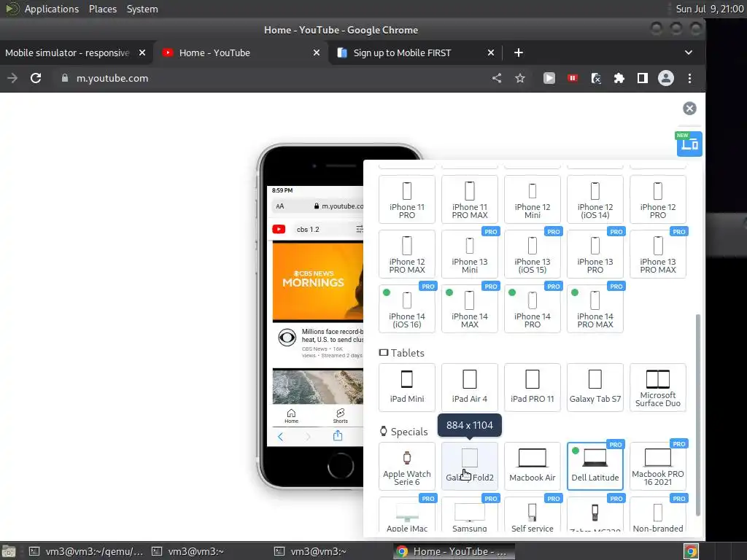This screenshot has width=747, height=560.
Task: Tap the Safari share icon in the phone
Action: point(338,436)
